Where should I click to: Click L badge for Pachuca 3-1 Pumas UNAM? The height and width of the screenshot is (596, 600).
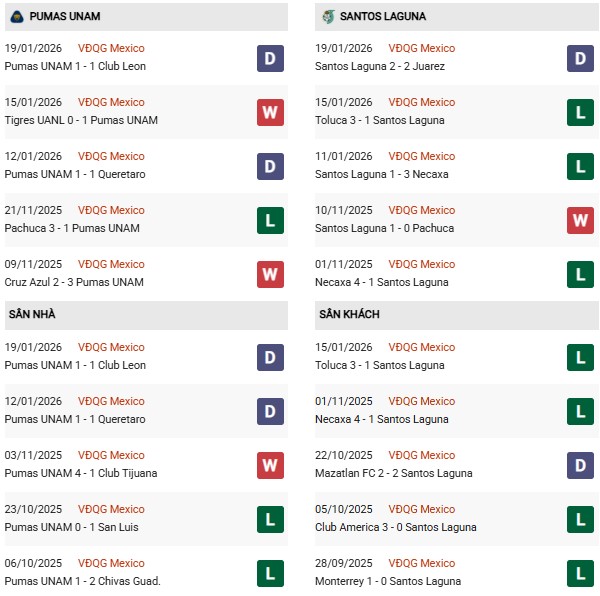pyautogui.click(x=270, y=220)
